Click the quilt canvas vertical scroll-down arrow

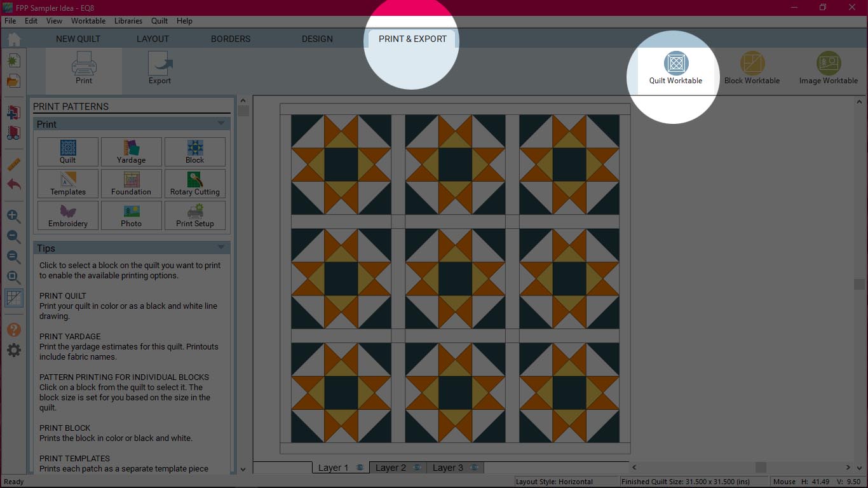coord(860,467)
